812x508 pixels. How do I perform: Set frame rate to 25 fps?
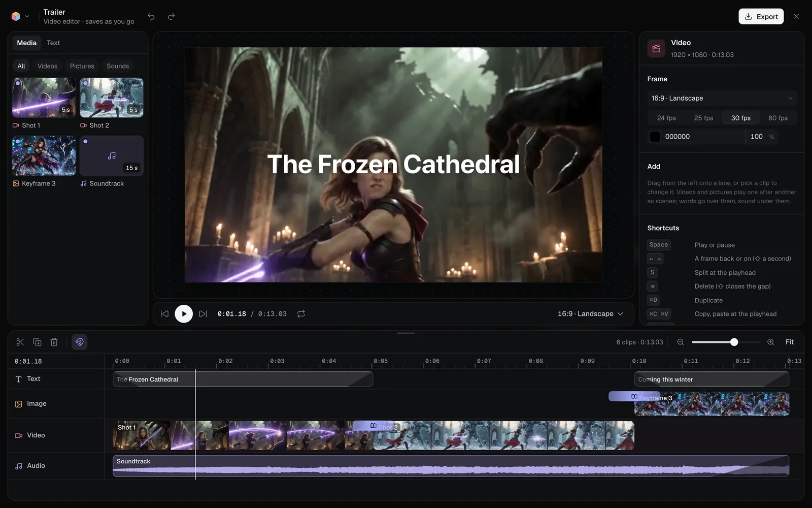[x=703, y=118]
